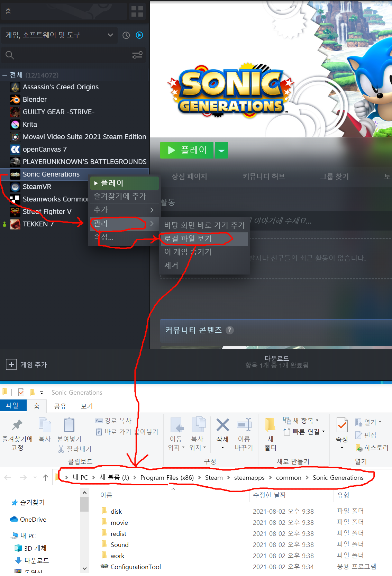Image resolution: width=392 pixels, height=576 pixels.
Task: Click the up-folder arrow in Explorer
Action: click(45, 478)
